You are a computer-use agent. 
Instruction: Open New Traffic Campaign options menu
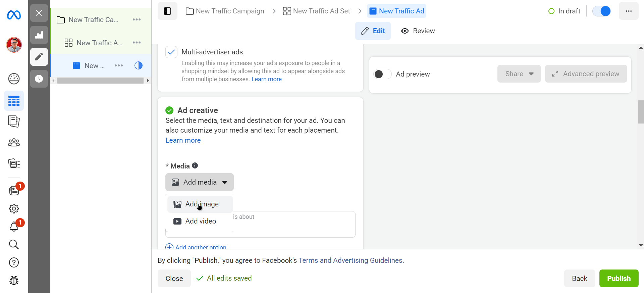pyautogui.click(x=137, y=20)
